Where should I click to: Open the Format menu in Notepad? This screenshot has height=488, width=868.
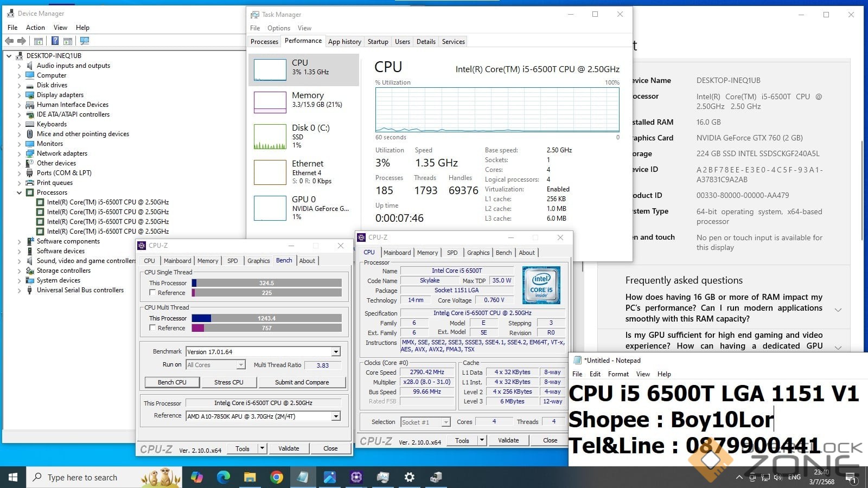click(618, 374)
